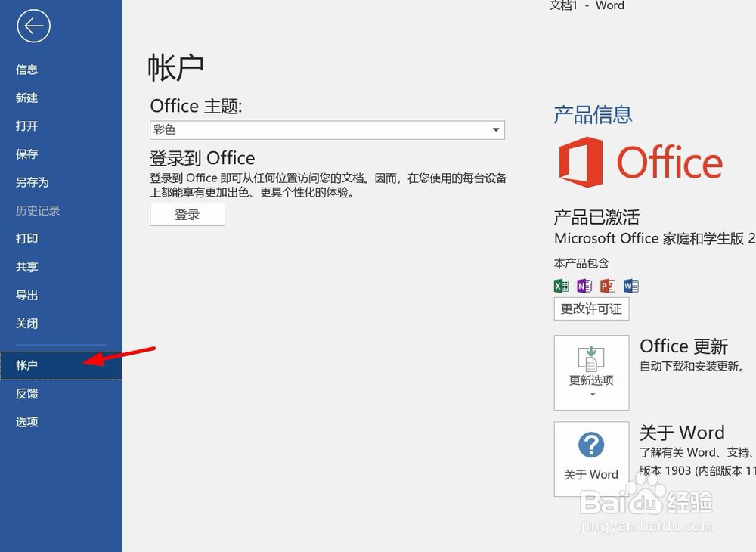Select 导出 in the sidebar

tap(26, 295)
